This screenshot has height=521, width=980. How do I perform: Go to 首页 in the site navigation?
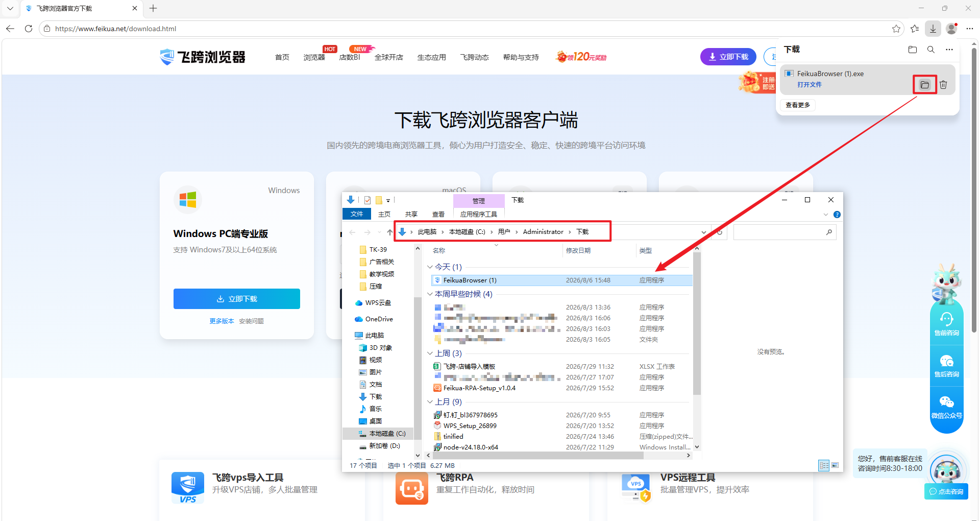coord(282,57)
